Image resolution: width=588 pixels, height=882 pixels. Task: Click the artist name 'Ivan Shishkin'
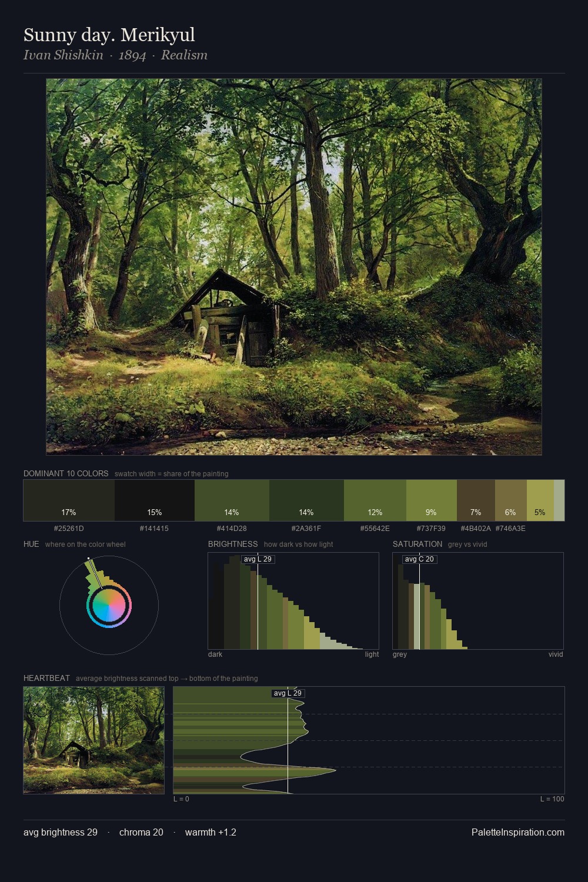tap(64, 55)
